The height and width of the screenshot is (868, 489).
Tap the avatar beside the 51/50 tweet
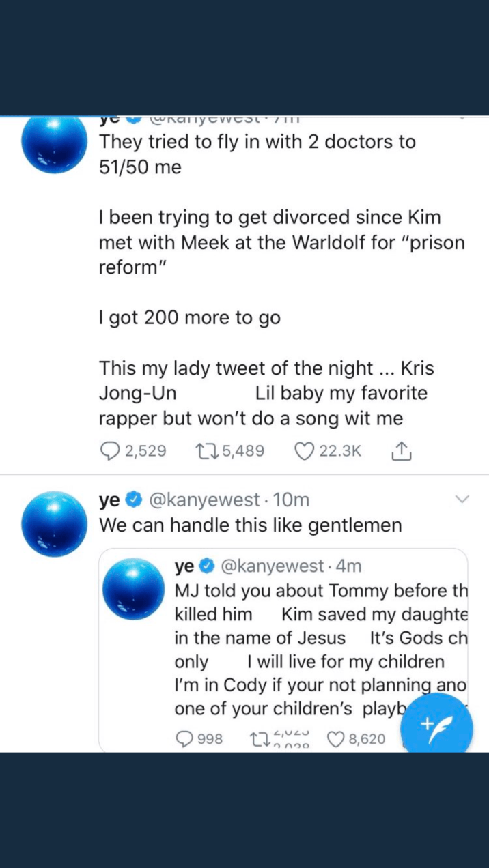click(55, 144)
